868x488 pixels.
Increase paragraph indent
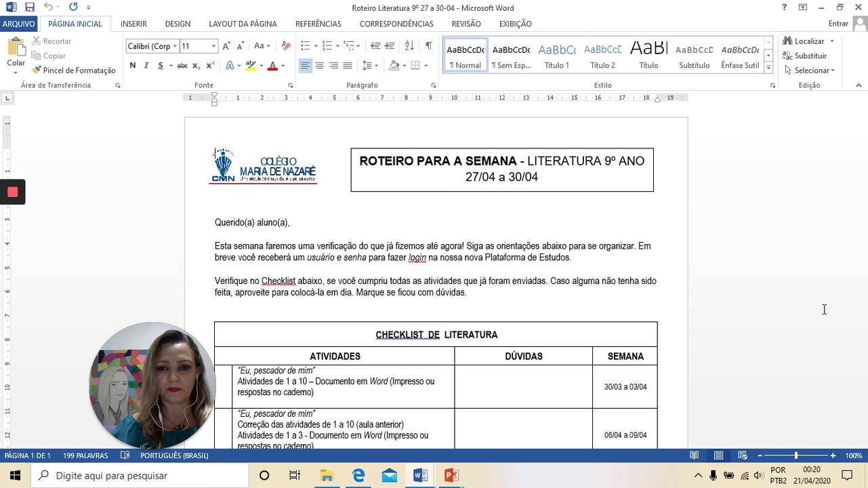coord(390,46)
